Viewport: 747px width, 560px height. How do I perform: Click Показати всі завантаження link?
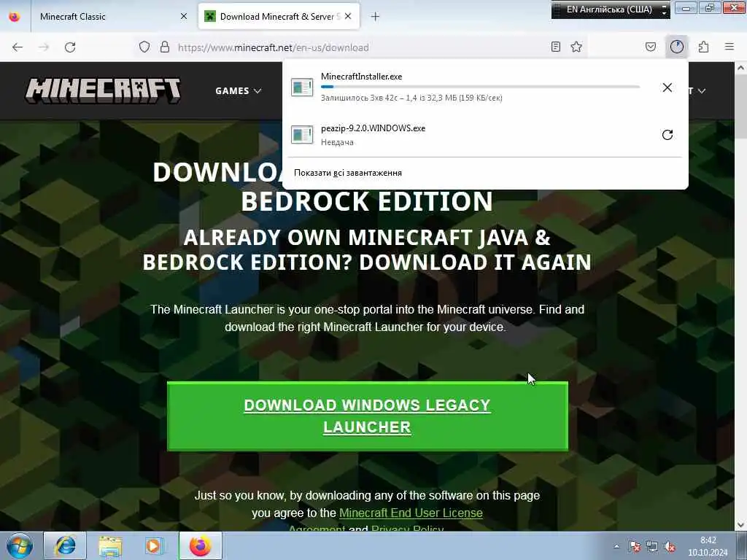pos(348,173)
